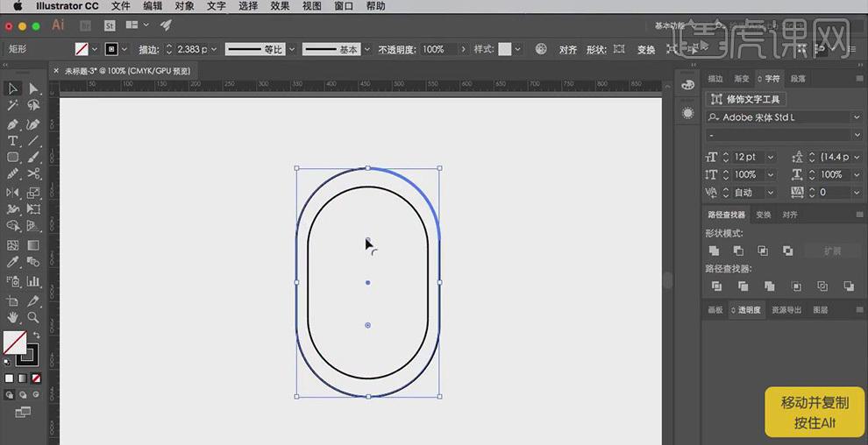The image size is (868, 445).
Task: Select the Eyedropper tool
Action: tap(13, 262)
